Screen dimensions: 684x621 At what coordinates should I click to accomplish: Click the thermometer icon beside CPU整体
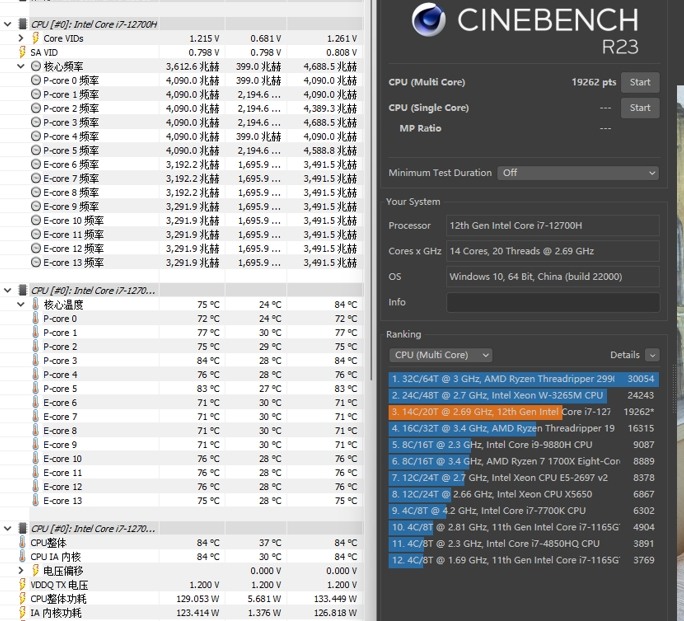pos(22,543)
